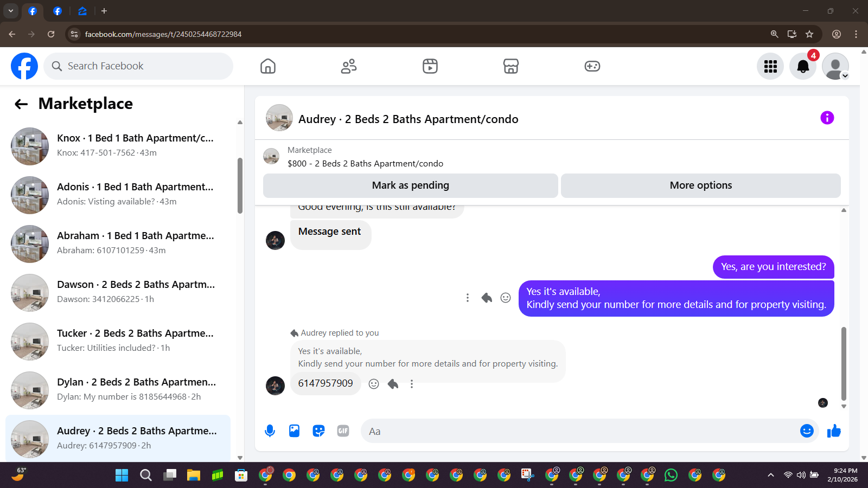Send a thumbs-up like
Screen dimensions: 868x488
click(834, 431)
